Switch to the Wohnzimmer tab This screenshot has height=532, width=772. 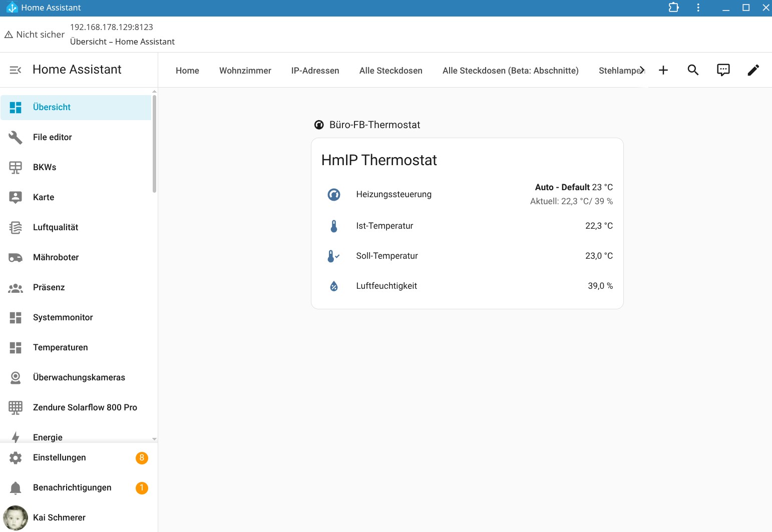tap(245, 71)
